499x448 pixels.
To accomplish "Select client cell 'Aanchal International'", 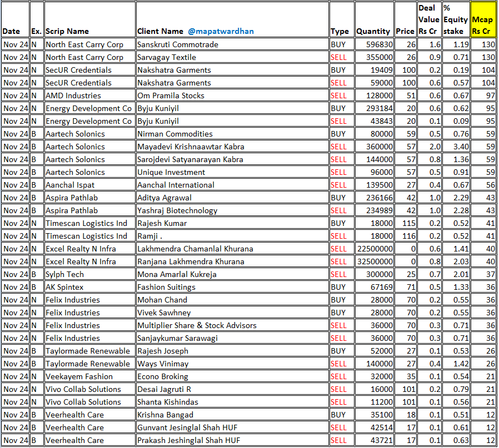I will click(232, 185).
